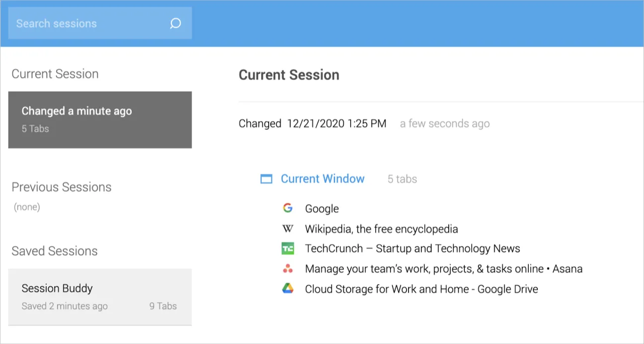The height and width of the screenshot is (344, 644).
Task: Open the Current Window link
Action: pyautogui.click(x=322, y=179)
